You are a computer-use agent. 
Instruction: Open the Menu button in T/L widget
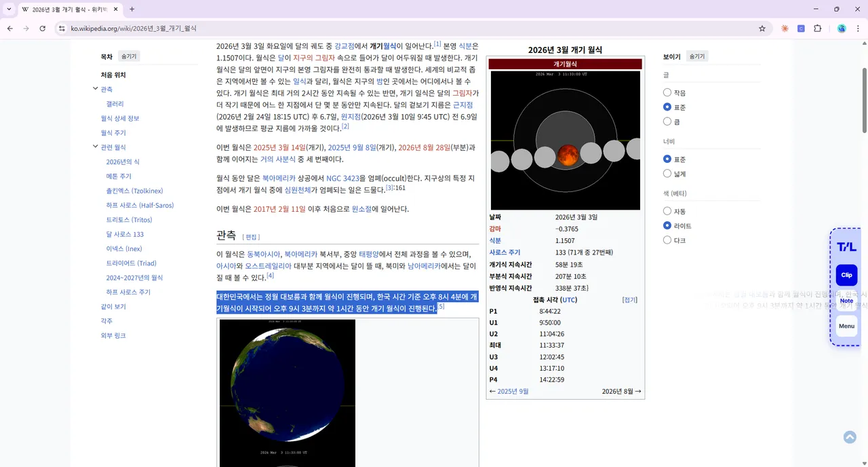846,326
